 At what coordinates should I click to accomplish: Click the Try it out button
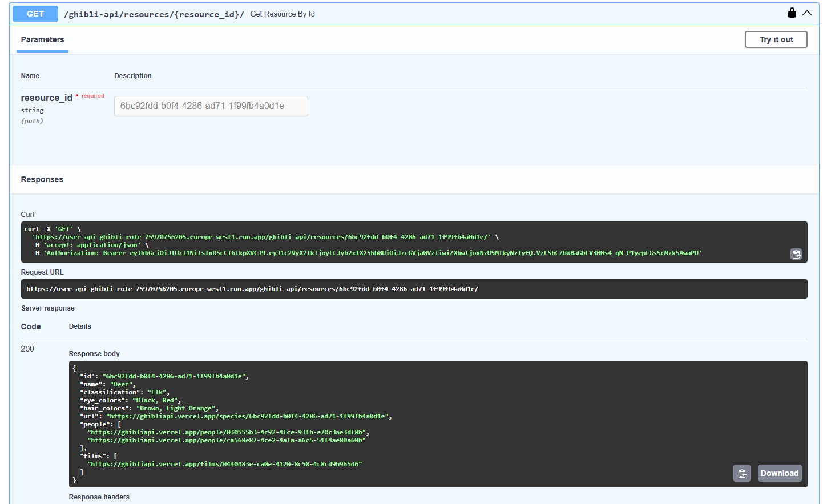(776, 39)
